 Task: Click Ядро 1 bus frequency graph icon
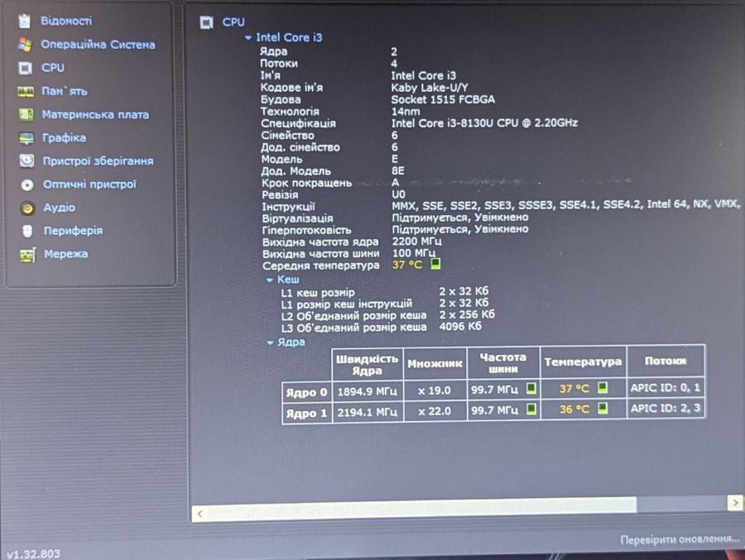[x=531, y=409]
